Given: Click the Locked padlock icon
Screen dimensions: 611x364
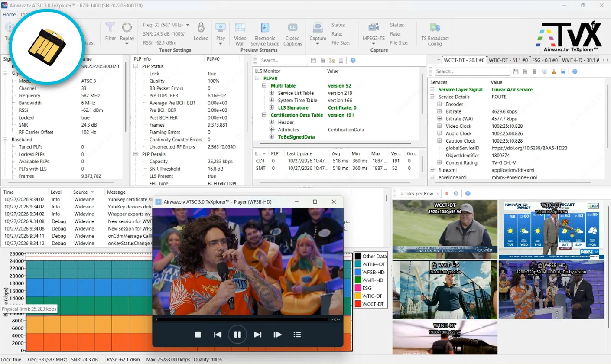Looking at the screenshot, I should coord(201,28).
